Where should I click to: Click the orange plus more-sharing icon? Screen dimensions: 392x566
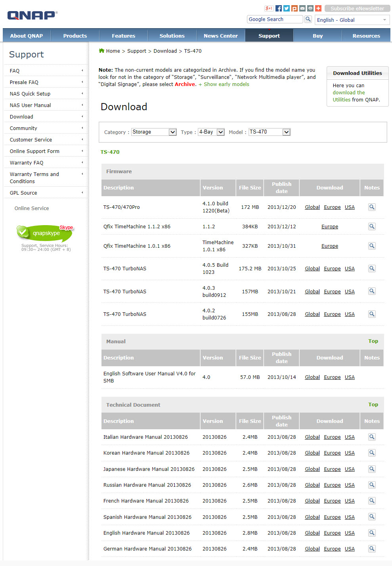(318, 8)
